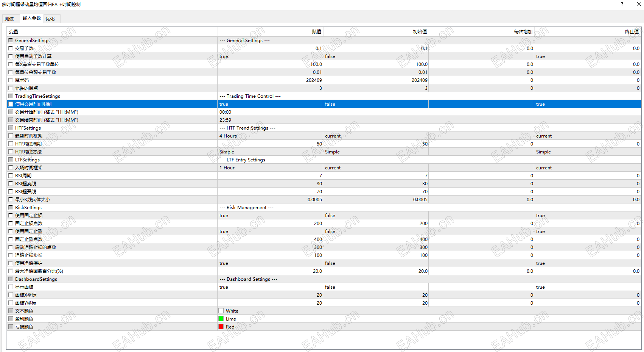Change the 赋值 'true' for 显示面板
This screenshot has height=352, width=644.
(224, 287)
